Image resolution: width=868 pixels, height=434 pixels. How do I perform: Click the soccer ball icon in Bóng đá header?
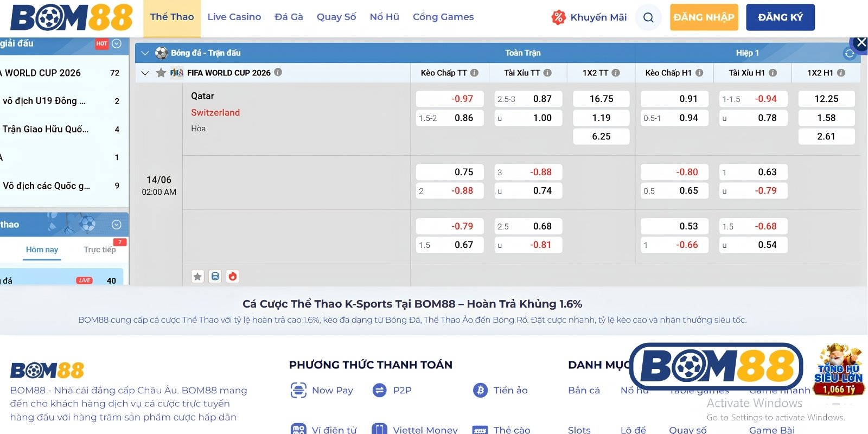161,53
